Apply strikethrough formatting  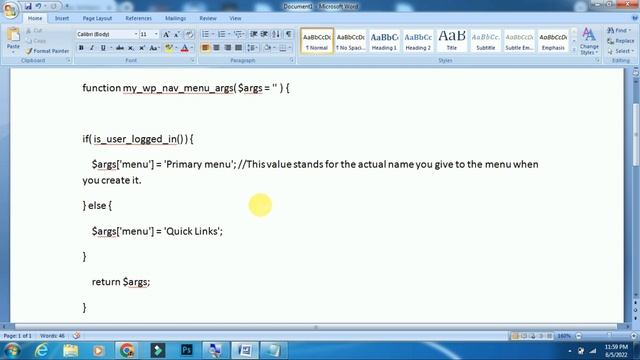120,48
